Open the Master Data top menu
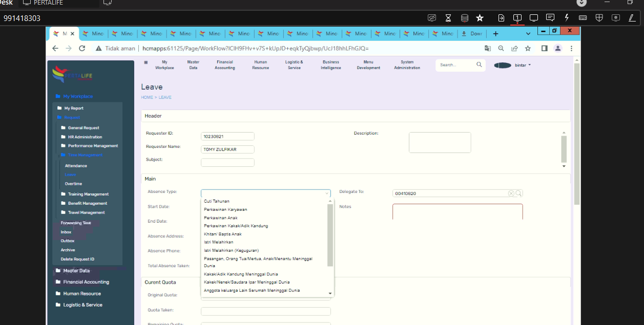The height and width of the screenshot is (325, 644). (x=193, y=65)
